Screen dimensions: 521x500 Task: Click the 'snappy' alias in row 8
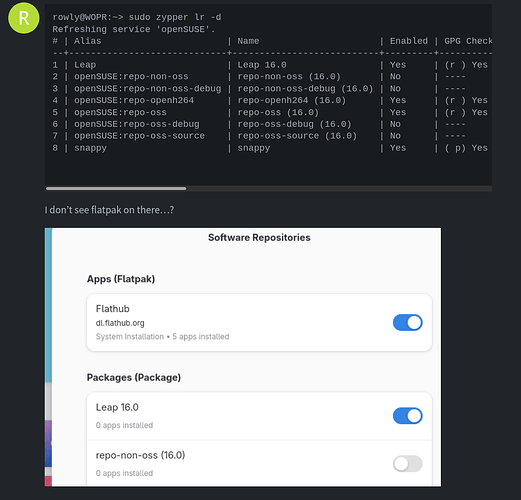pyautogui.click(x=90, y=148)
